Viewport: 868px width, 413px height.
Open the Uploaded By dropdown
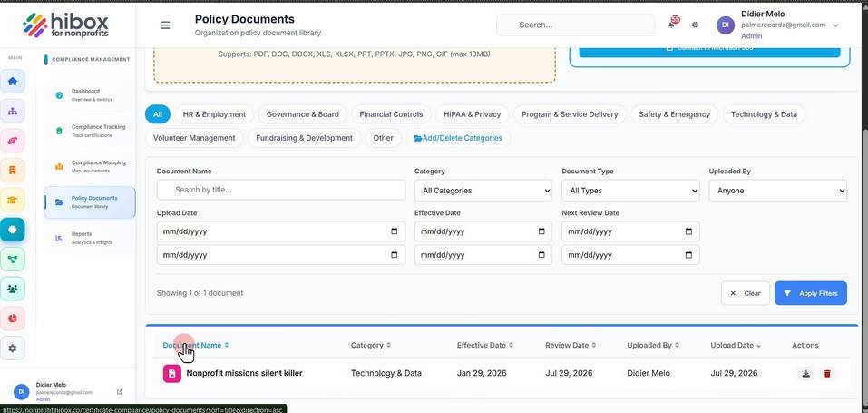click(778, 190)
